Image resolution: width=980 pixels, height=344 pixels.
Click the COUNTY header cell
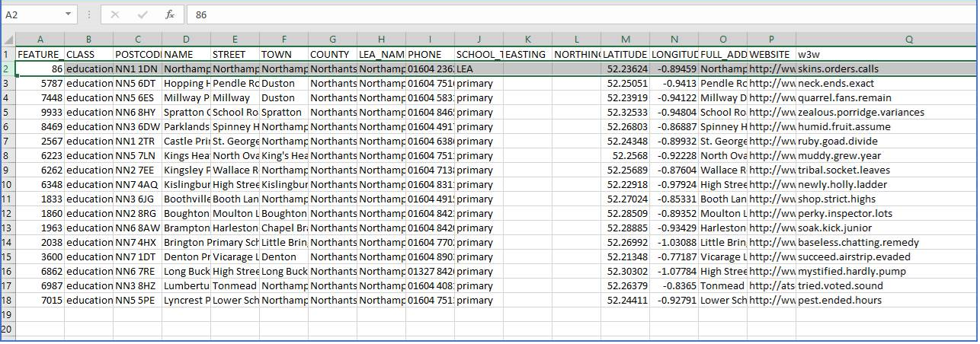coord(333,54)
